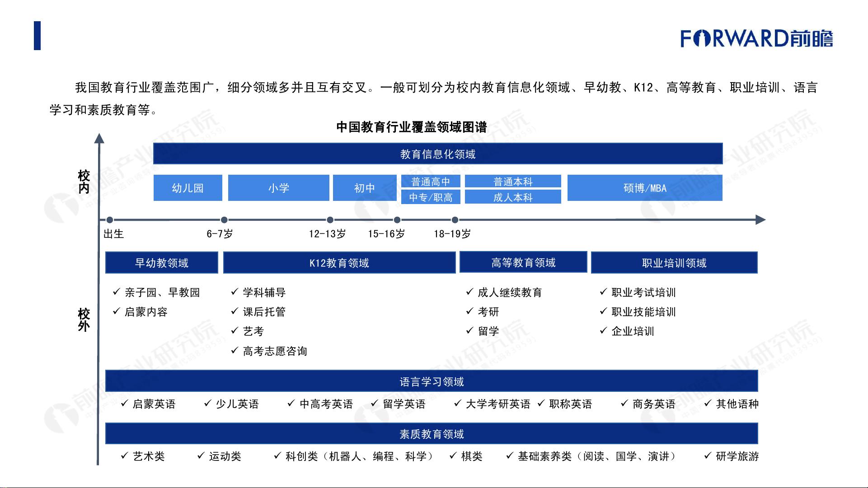Click the 教育信息化领域 header bar
The height and width of the screenshot is (488, 868).
(x=437, y=154)
